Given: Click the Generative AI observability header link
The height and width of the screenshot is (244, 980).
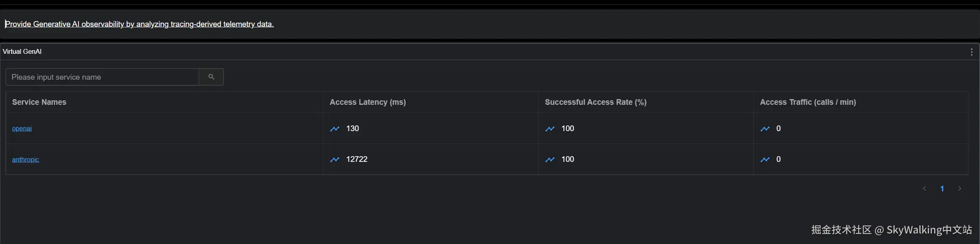Looking at the screenshot, I should (x=139, y=23).
